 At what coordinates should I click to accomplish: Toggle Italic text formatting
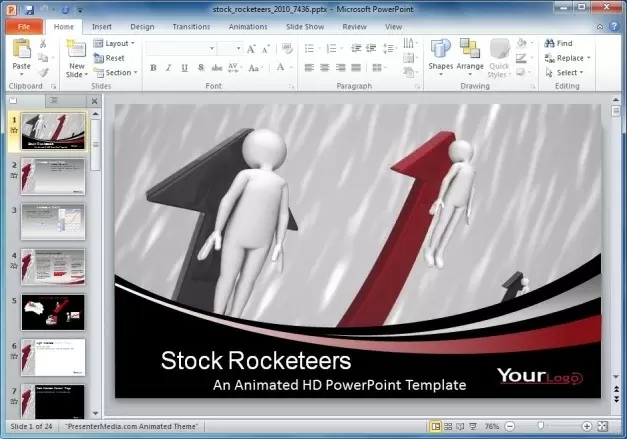[x=169, y=68]
